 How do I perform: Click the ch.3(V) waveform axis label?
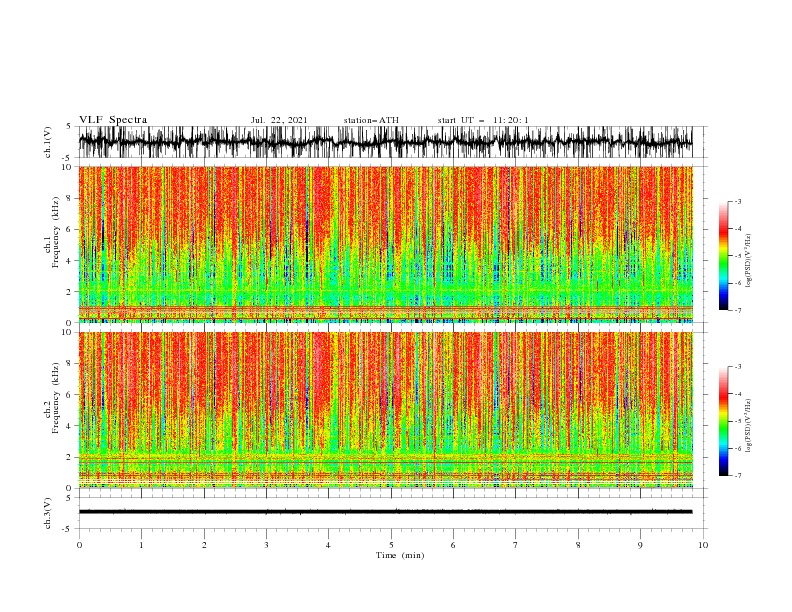[48, 513]
